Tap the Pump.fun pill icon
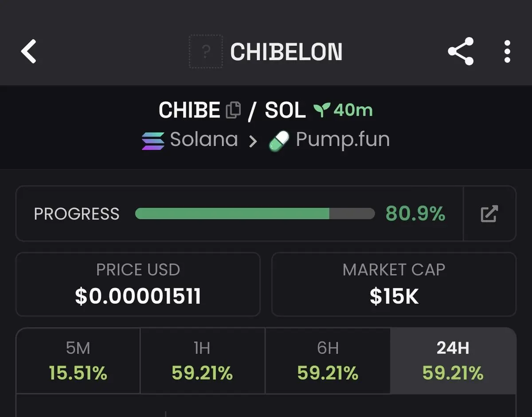This screenshot has width=532, height=417. click(x=280, y=141)
